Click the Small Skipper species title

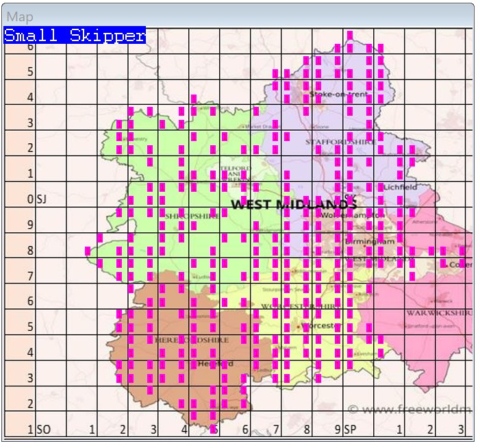coord(75,36)
